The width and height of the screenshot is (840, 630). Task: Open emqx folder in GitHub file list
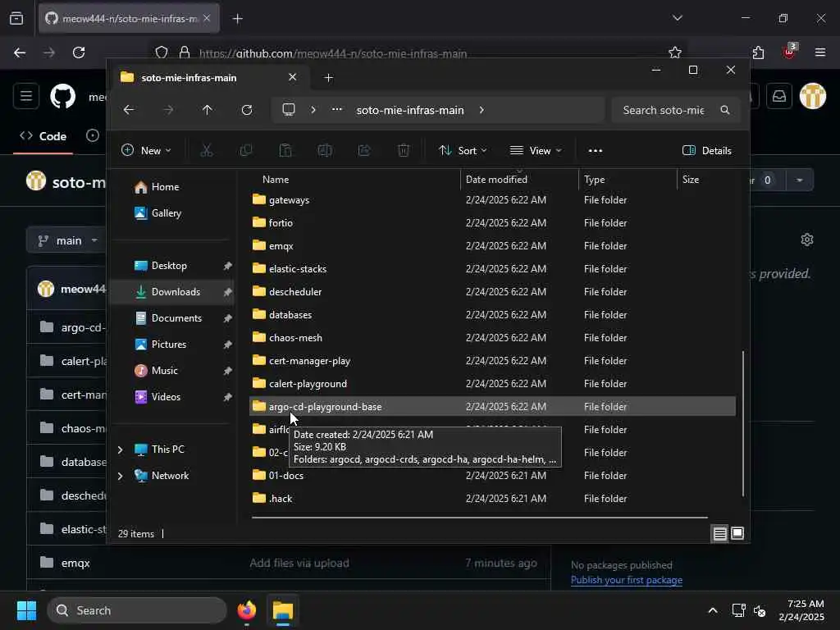[75, 563]
